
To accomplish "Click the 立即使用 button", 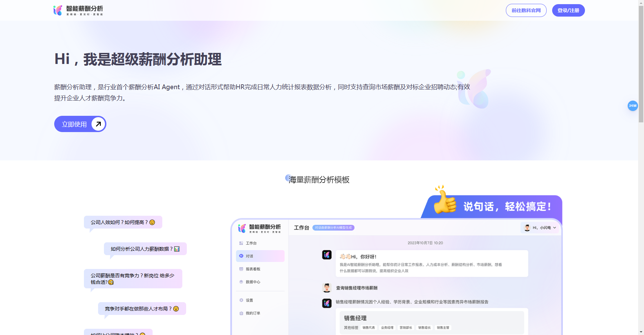I will (80, 124).
